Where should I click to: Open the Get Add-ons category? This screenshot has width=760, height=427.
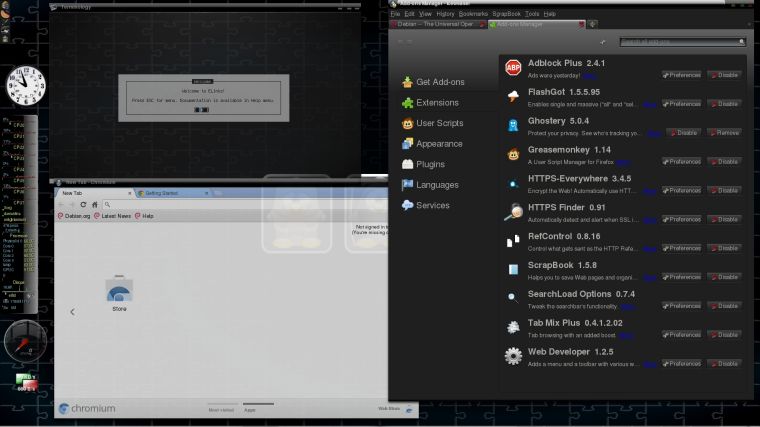coord(433,82)
